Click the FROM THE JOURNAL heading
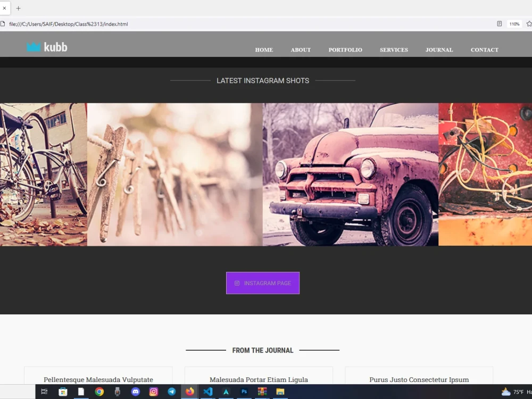This screenshot has width=532, height=399. click(263, 350)
